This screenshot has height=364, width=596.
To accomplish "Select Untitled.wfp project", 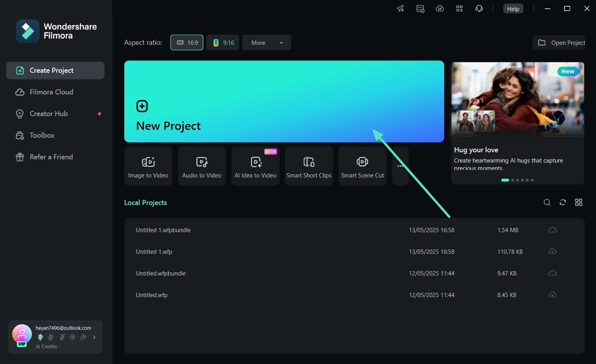I will point(354,295).
